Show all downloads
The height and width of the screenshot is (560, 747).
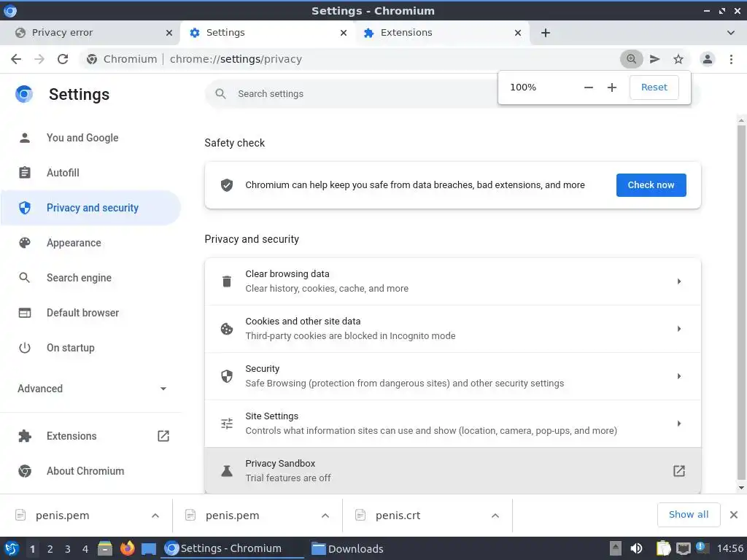(689, 515)
